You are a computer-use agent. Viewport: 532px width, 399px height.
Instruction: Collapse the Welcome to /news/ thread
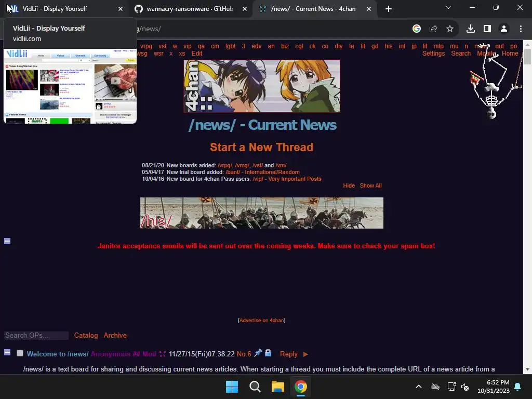7,352
